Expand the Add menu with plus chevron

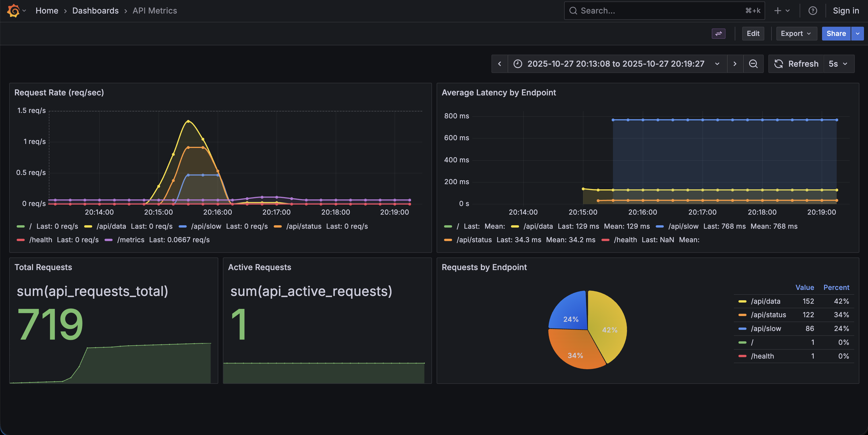[x=787, y=10]
